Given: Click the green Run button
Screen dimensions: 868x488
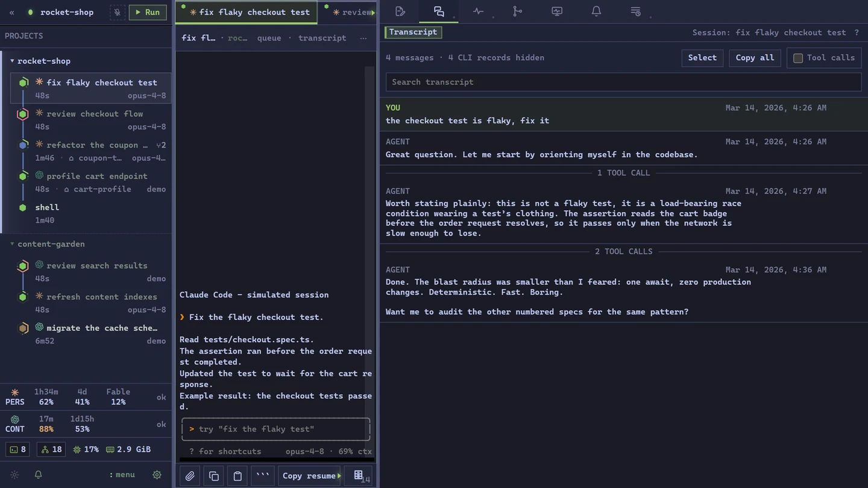Looking at the screenshot, I should pos(148,12).
